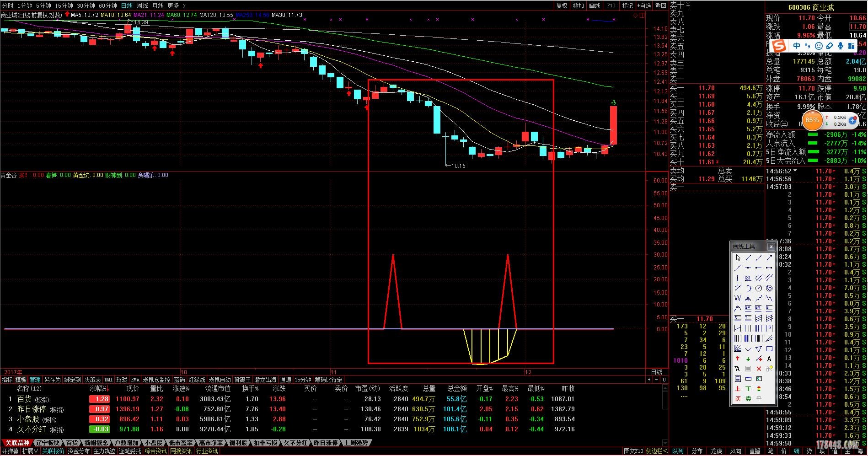Click the green 下 marker icon
Viewport: 868px width, 456px height.
[x=748, y=388]
